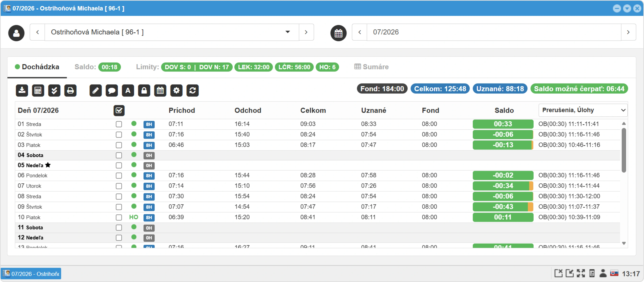The height and width of the screenshot is (282, 644).
Task: Open the speech bubble comment icon
Action: (112, 90)
